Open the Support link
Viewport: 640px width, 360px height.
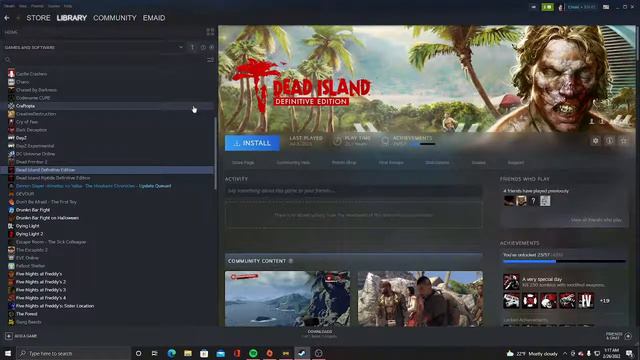pos(516,162)
